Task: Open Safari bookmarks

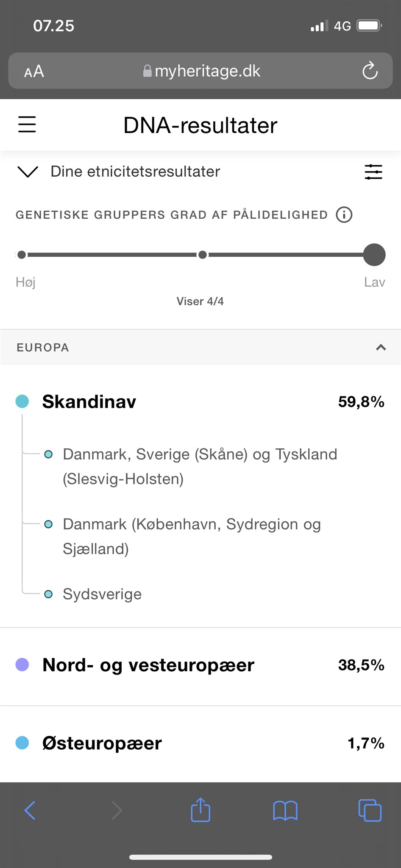Action: 285,810
